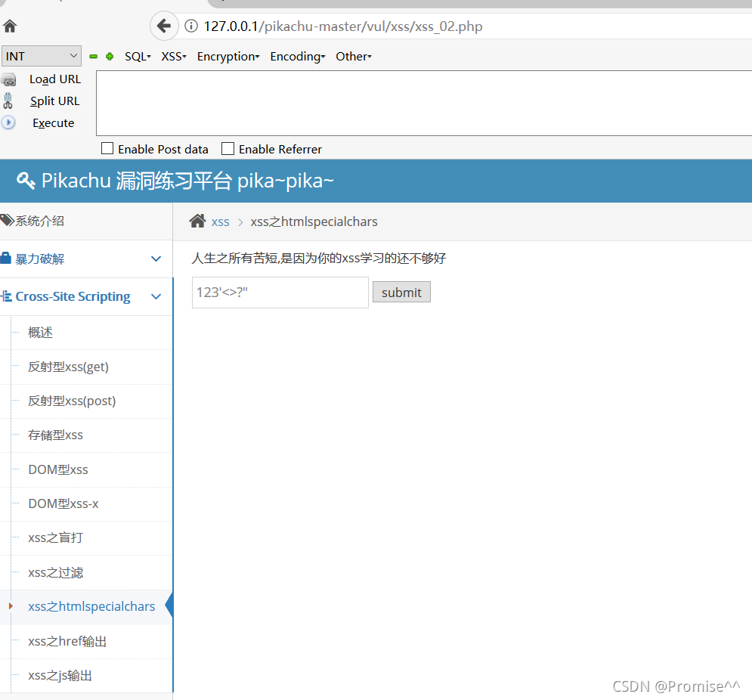The height and width of the screenshot is (700, 752).
Task: Open the Cross-Site Scripting menu item
Action: [x=73, y=296]
